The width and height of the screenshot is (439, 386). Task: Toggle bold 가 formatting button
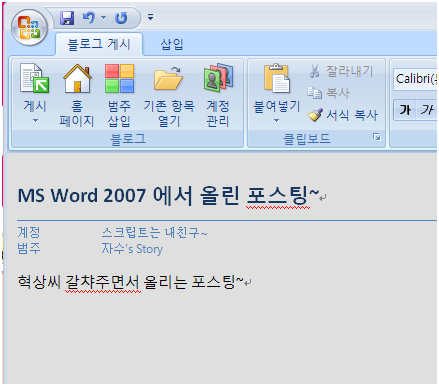coord(405,110)
